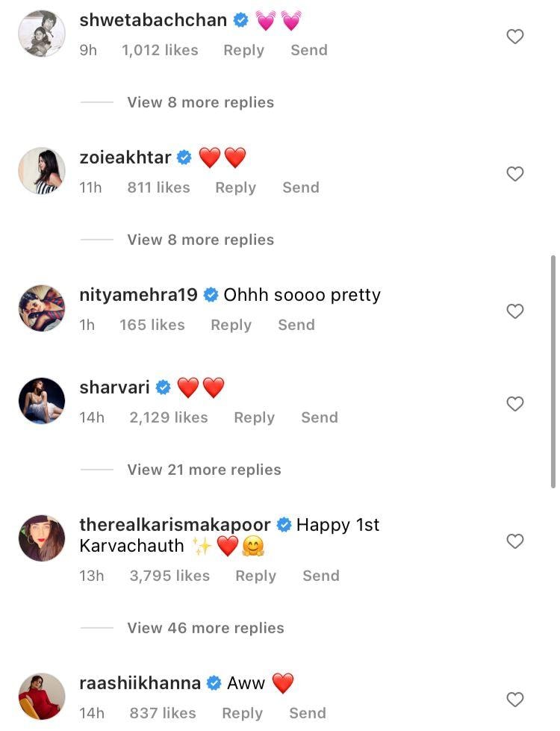560x731 pixels.
Task: Tap heart icon on zoieakhtar's comment
Action: point(515,174)
